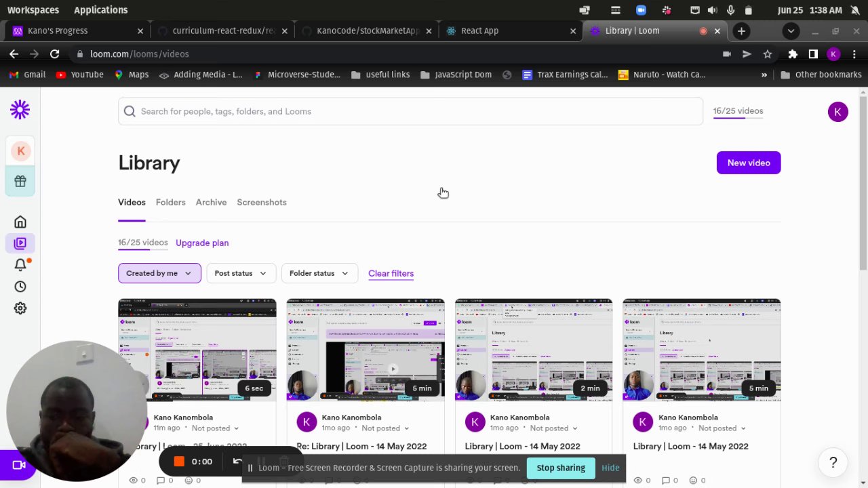Expand the Post status filter dropdown

241,273
